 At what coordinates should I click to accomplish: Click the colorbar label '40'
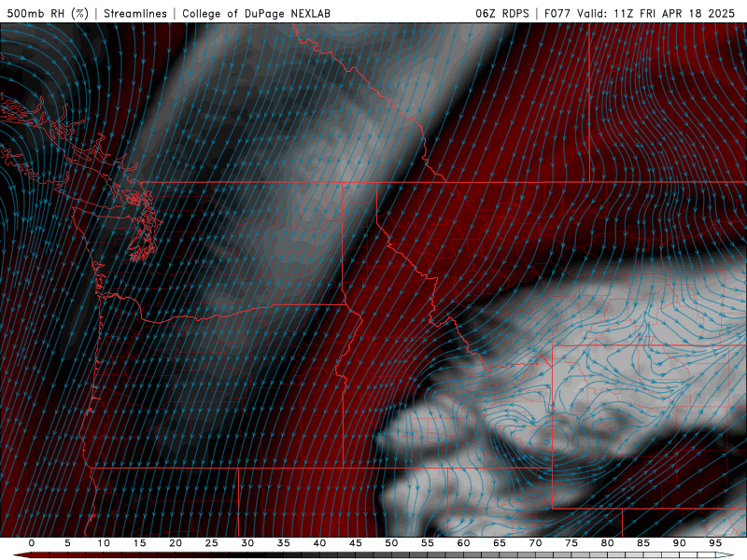coord(319,543)
